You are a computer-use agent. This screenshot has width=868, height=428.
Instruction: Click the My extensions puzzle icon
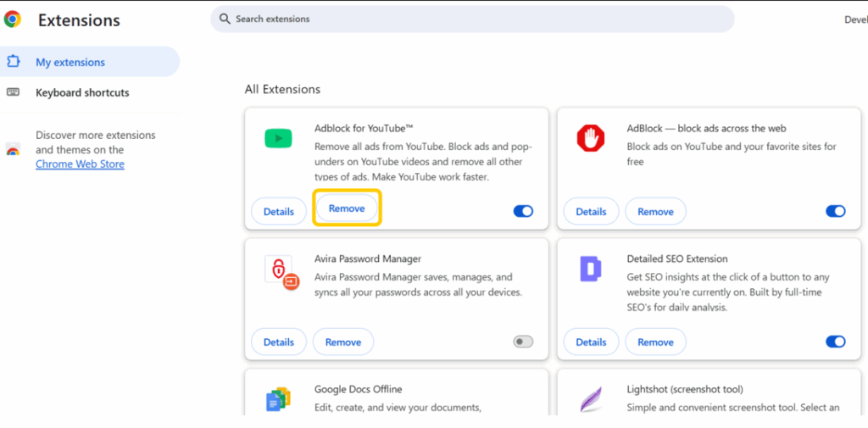pyautogui.click(x=13, y=62)
